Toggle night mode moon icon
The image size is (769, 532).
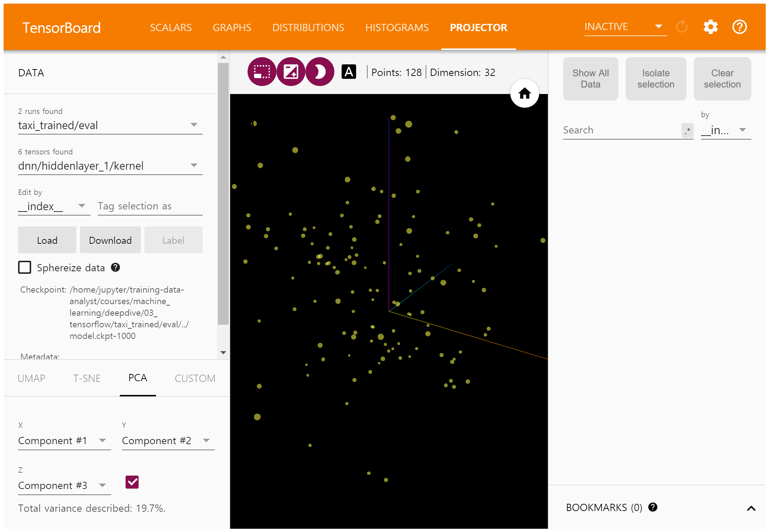(x=320, y=72)
